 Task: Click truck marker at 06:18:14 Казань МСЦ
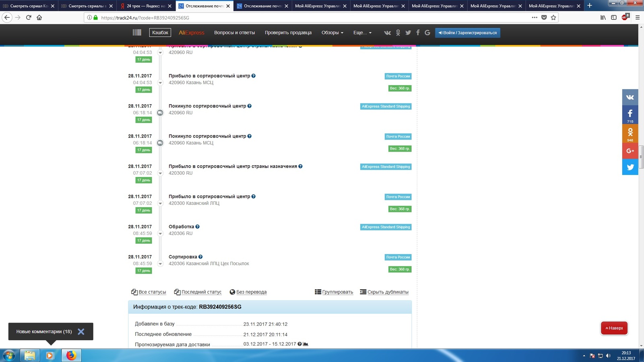point(160,143)
